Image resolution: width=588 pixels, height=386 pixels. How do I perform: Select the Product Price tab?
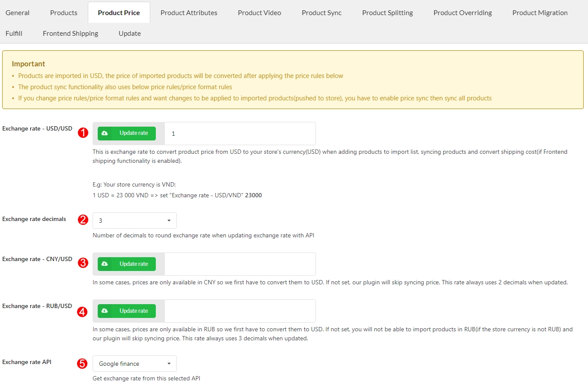119,12
